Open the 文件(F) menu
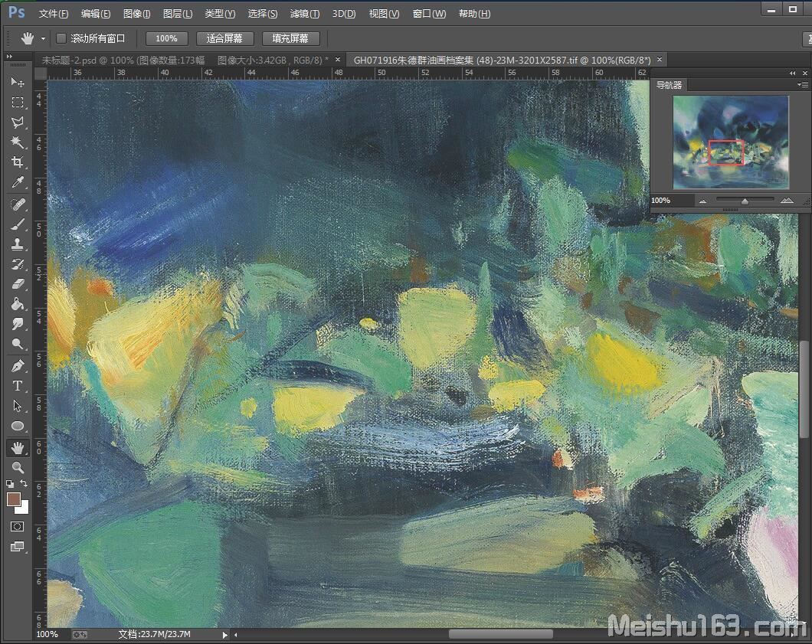Viewport: 812px width, 644px height. click(54, 14)
